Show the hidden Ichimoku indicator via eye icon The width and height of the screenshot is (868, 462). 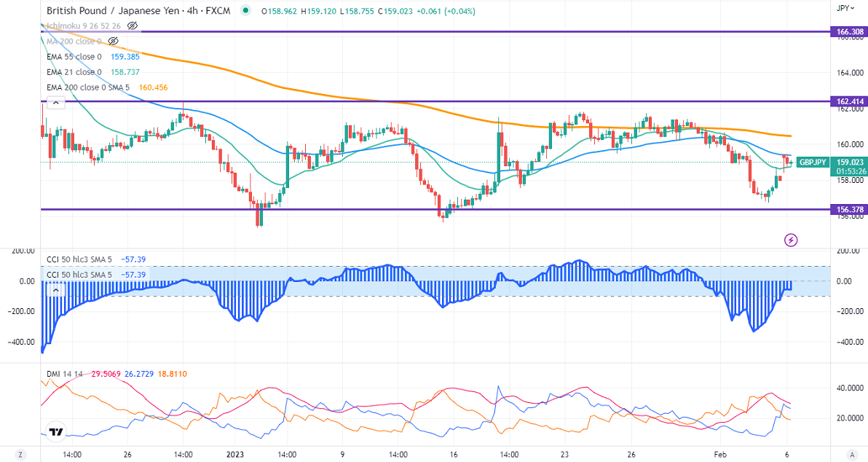133,26
